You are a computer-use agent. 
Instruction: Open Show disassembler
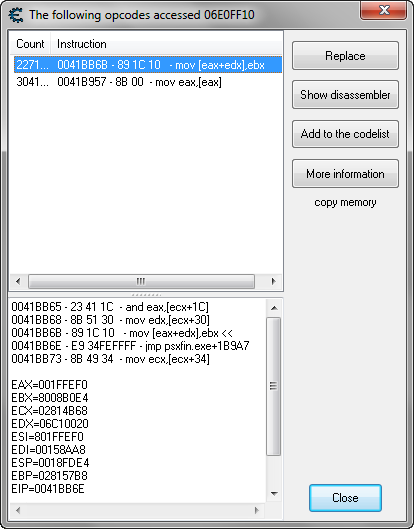tap(345, 95)
